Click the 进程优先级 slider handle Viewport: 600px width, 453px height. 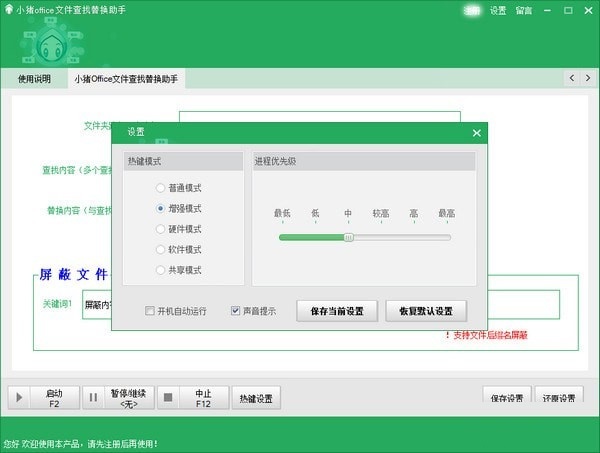[x=348, y=237]
